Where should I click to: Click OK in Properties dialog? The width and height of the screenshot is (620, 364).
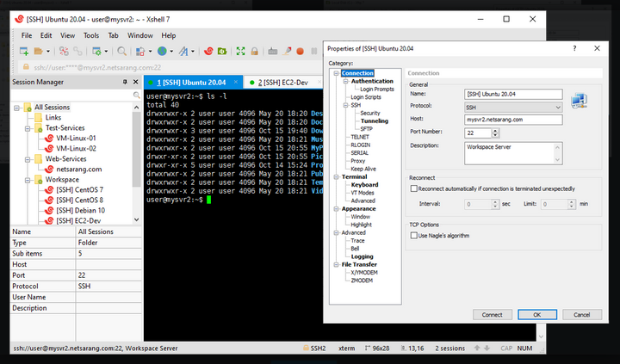pyautogui.click(x=537, y=315)
